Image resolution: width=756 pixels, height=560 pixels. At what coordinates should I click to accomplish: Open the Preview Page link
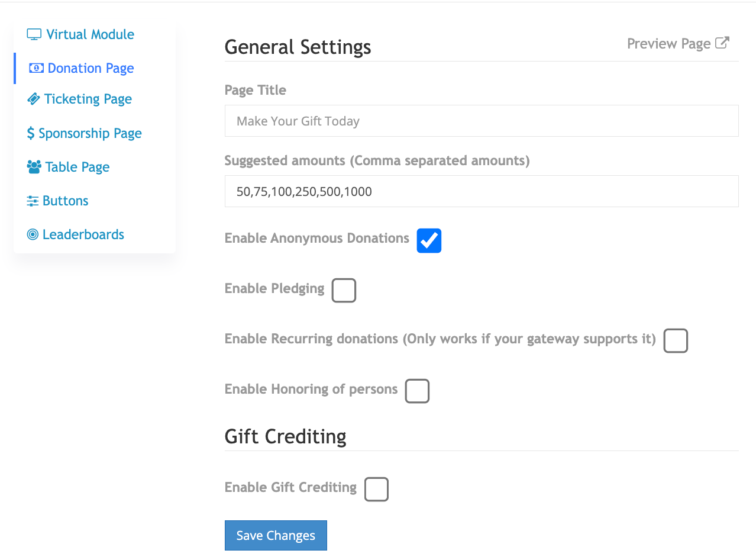(x=678, y=44)
